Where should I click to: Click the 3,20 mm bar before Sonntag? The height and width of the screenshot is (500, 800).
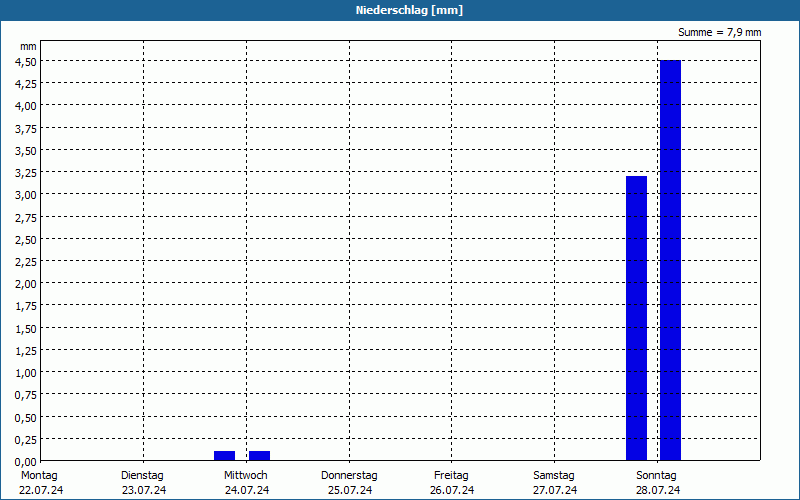[636, 318]
